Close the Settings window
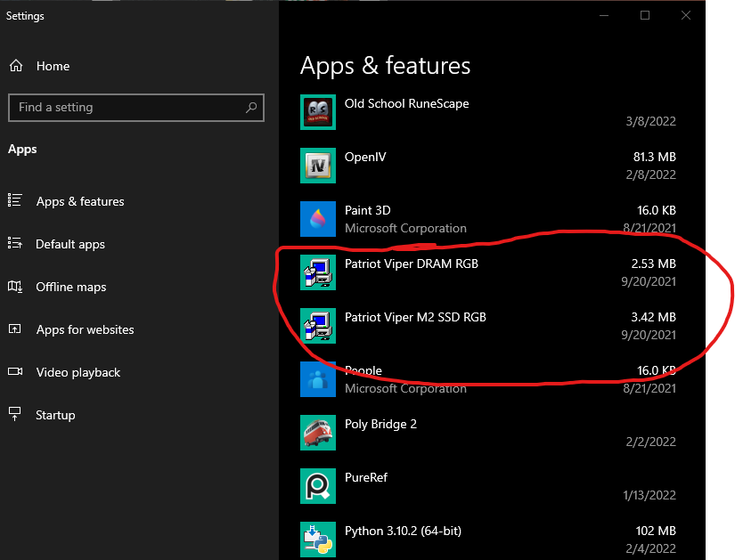This screenshot has width=735, height=560. click(686, 15)
